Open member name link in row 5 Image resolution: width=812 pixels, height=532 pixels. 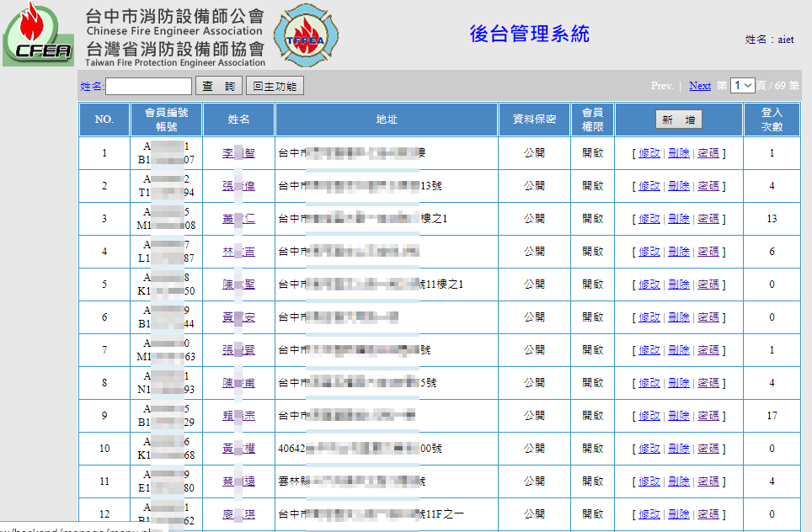tap(238, 285)
